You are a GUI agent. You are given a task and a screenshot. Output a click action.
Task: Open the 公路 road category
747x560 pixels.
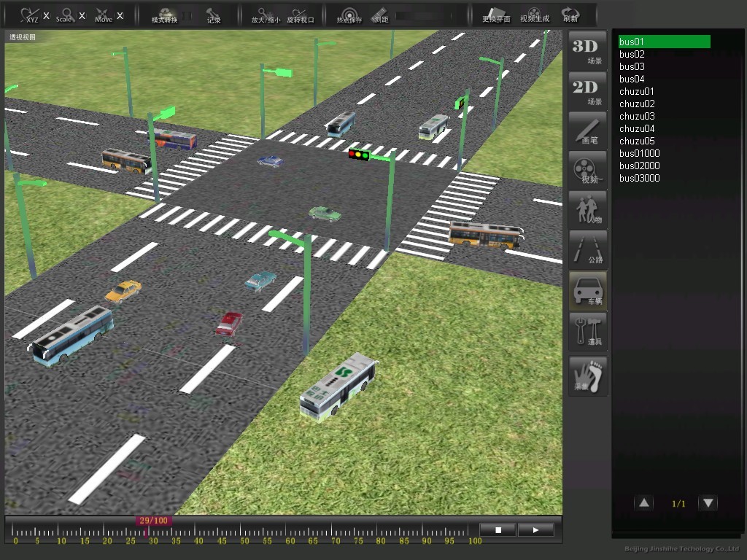coord(588,249)
